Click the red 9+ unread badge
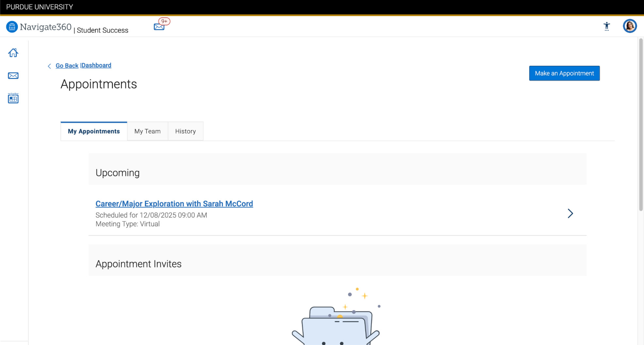 point(164,21)
